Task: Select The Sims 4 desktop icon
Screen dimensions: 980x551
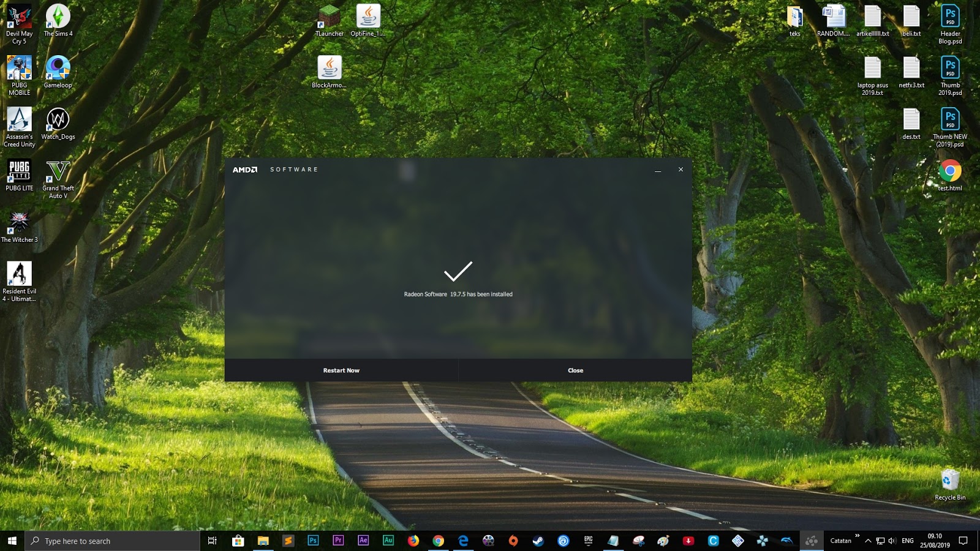Action: pyautogui.click(x=58, y=21)
